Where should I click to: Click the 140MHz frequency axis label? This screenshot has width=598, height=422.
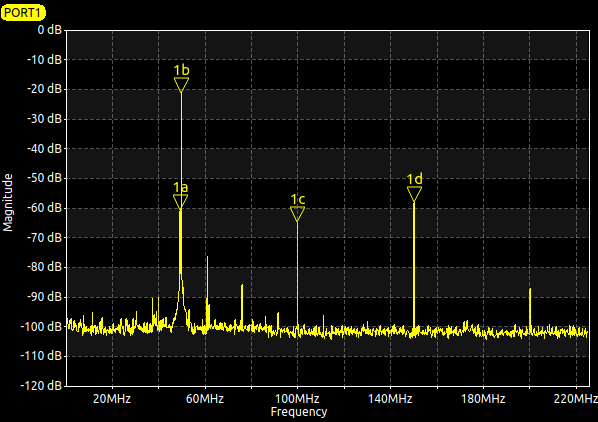[x=390, y=399]
